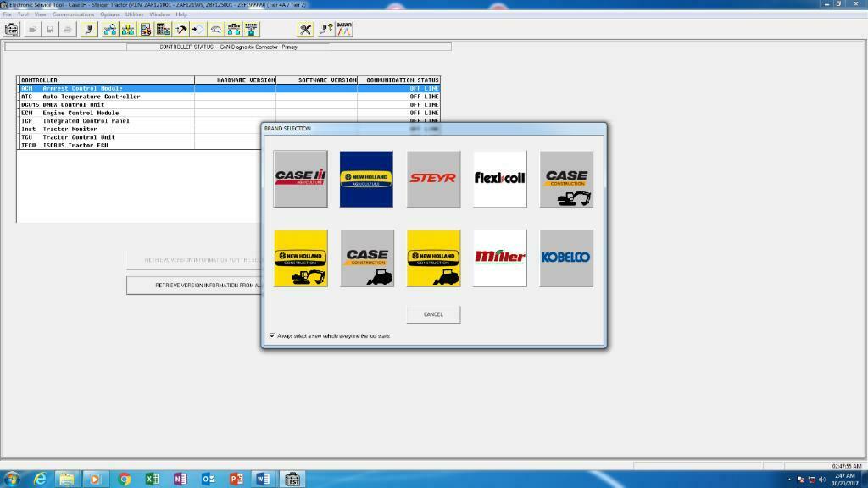Open the View menu

click(41, 14)
